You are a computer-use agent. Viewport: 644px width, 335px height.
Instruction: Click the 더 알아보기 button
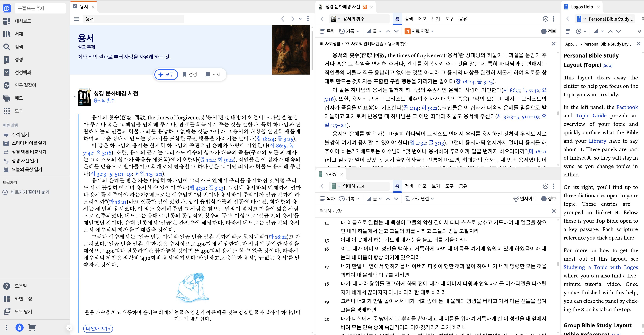[x=98, y=328]
